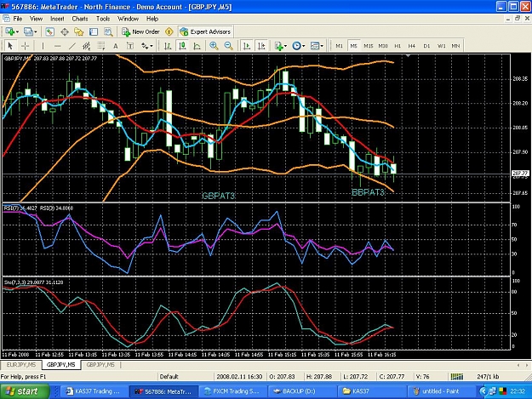532x399 pixels.
Task: Click the connection status bars indicator
Action: [457, 376]
